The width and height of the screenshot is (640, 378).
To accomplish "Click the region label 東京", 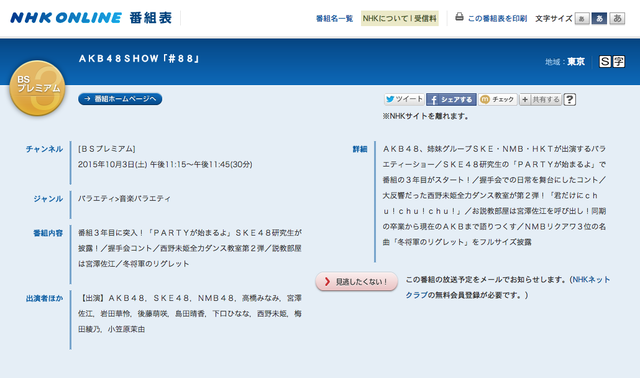I will (x=576, y=62).
